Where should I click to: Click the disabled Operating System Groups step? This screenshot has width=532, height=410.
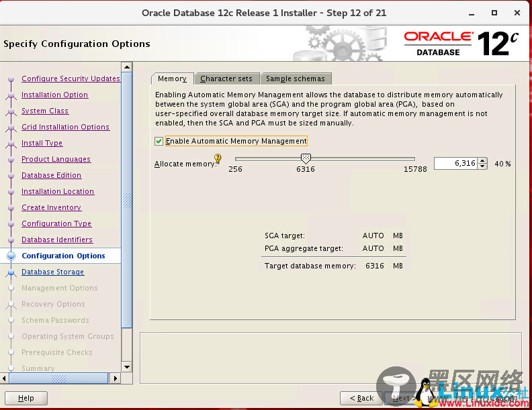click(x=68, y=336)
